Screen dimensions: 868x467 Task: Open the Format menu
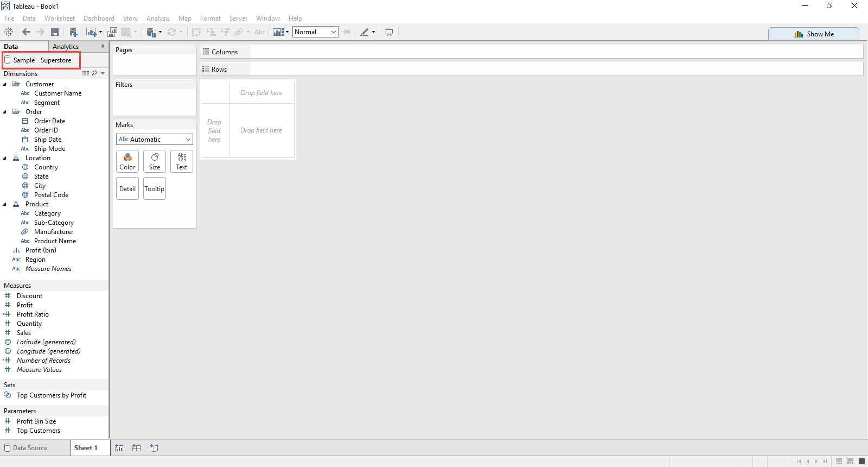click(210, 18)
